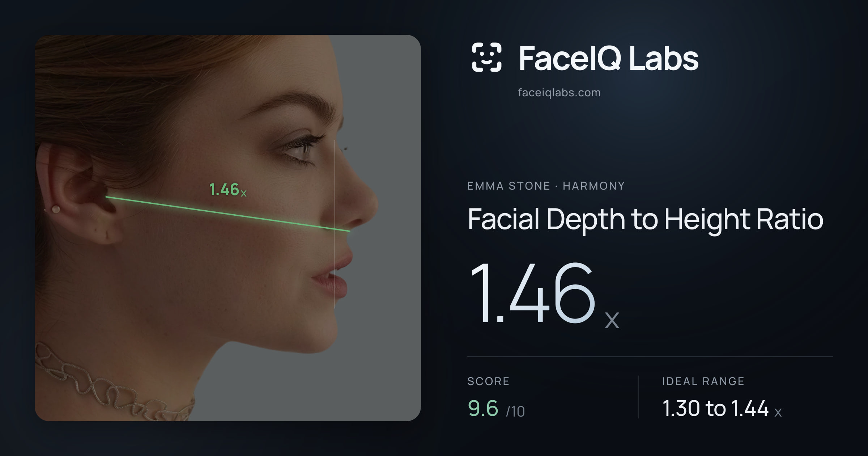868x456 pixels.
Task: Click the FaceIQ Labs face-scan logo icon
Action: point(487,57)
